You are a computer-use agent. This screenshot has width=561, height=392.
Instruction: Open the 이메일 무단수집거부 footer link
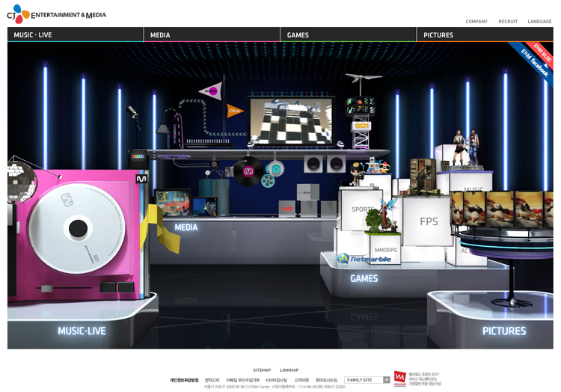point(242,380)
